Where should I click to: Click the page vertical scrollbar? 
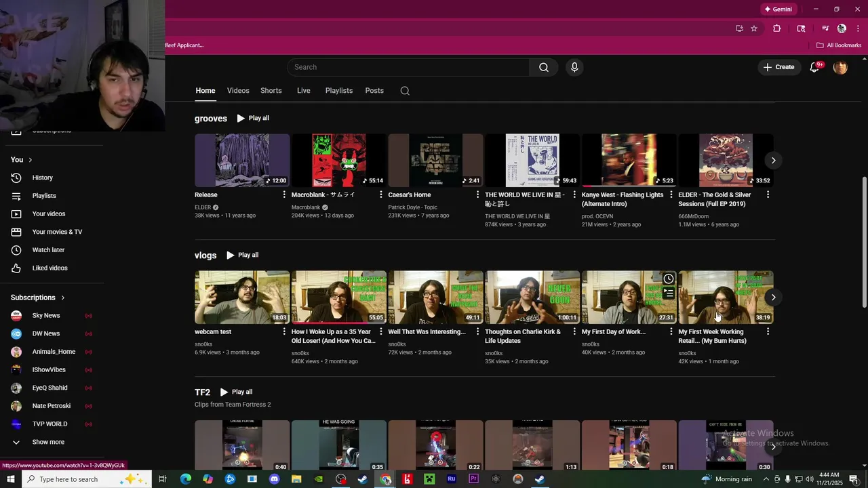pyautogui.click(x=864, y=241)
